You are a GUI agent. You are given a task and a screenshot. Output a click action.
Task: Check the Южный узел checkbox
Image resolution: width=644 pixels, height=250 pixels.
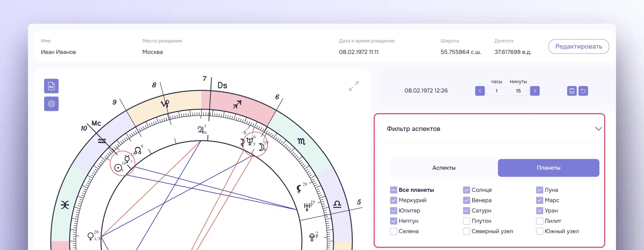pyautogui.click(x=540, y=231)
